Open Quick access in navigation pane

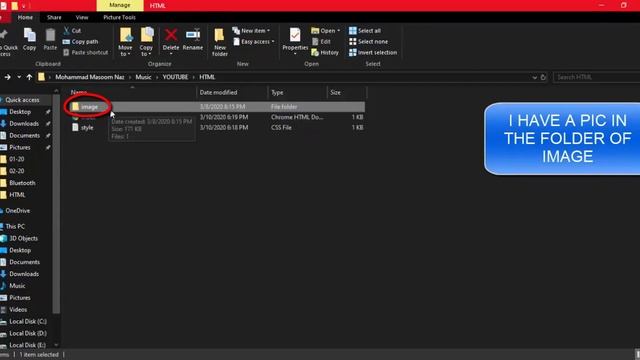(22, 100)
